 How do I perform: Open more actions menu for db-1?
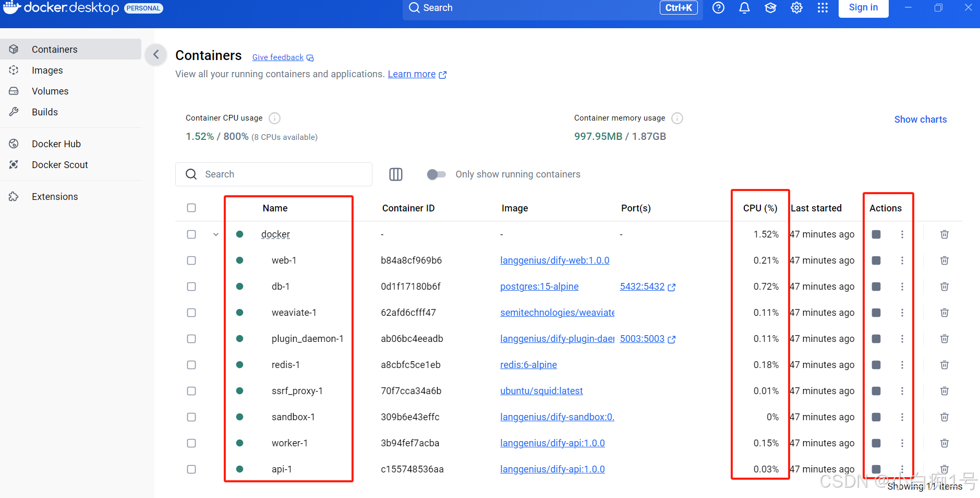(x=902, y=287)
